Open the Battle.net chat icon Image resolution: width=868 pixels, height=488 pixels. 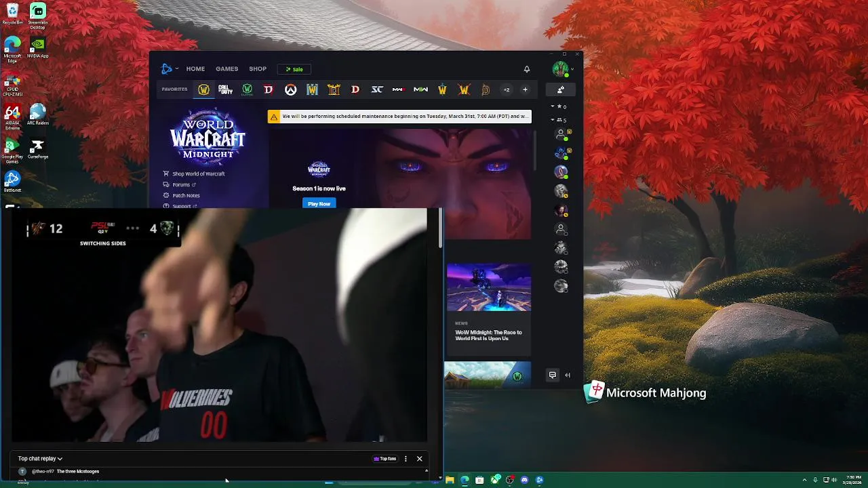point(553,375)
